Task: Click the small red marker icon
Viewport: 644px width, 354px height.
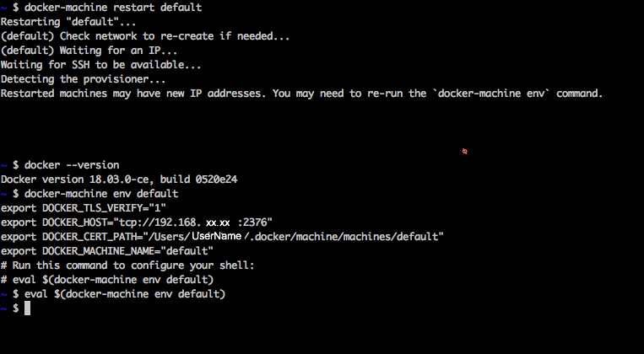Action: (x=464, y=151)
